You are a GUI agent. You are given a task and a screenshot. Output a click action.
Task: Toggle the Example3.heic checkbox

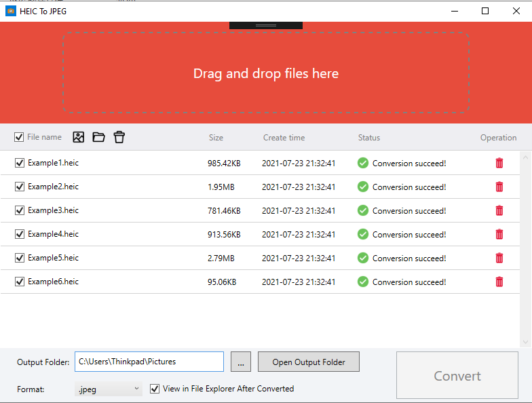[19, 210]
